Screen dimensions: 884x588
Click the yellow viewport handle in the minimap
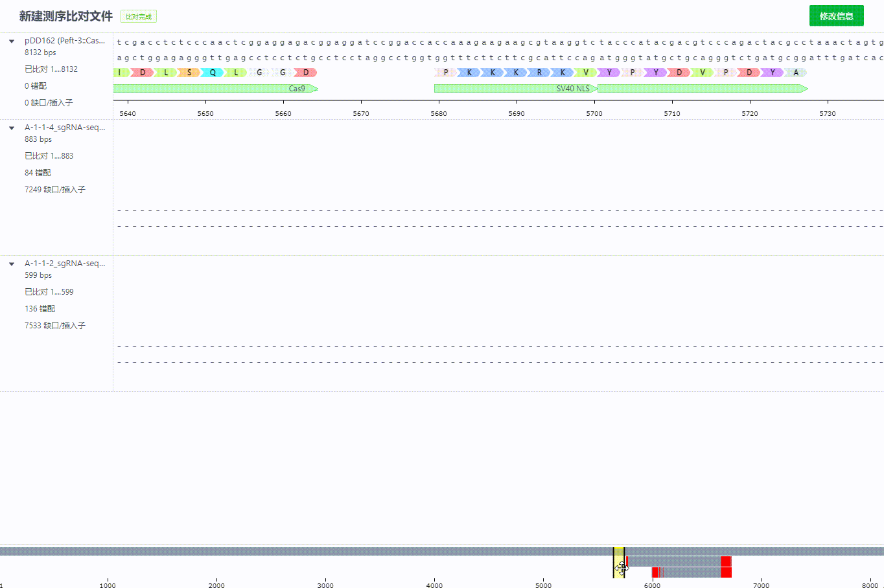619,562
